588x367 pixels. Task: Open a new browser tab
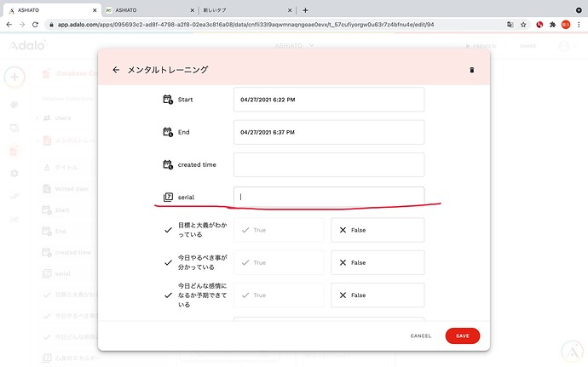pos(305,10)
